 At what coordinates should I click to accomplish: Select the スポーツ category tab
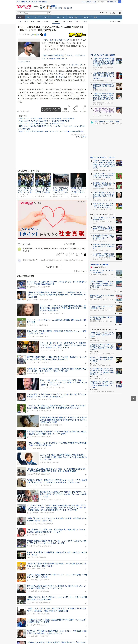point(56,21)
